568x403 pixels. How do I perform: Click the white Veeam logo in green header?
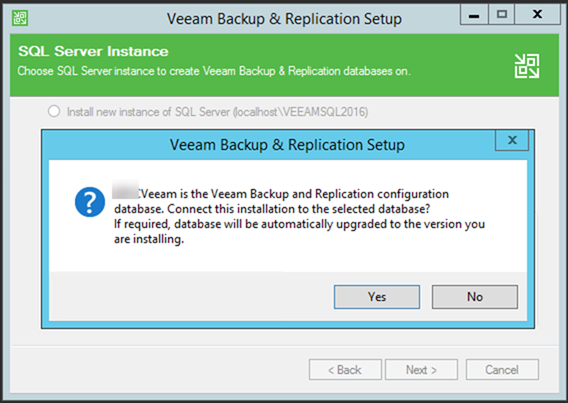(527, 66)
